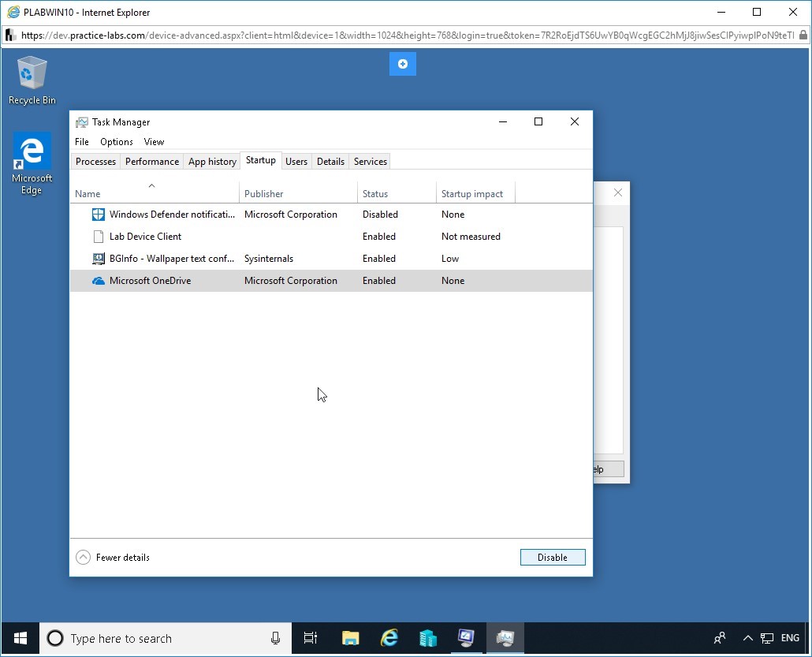Click the Windows Defender notification shield icon

coord(98,215)
